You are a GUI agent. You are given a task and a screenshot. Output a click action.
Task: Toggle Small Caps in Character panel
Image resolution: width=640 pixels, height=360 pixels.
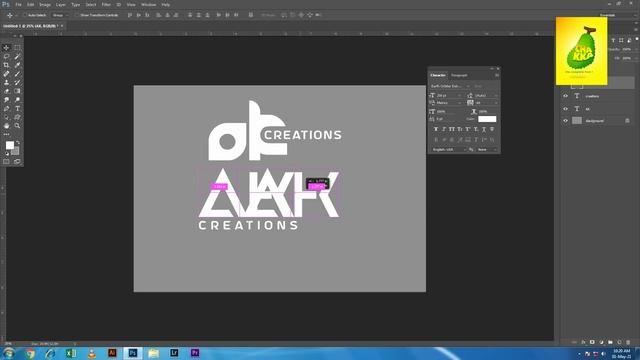460,129
